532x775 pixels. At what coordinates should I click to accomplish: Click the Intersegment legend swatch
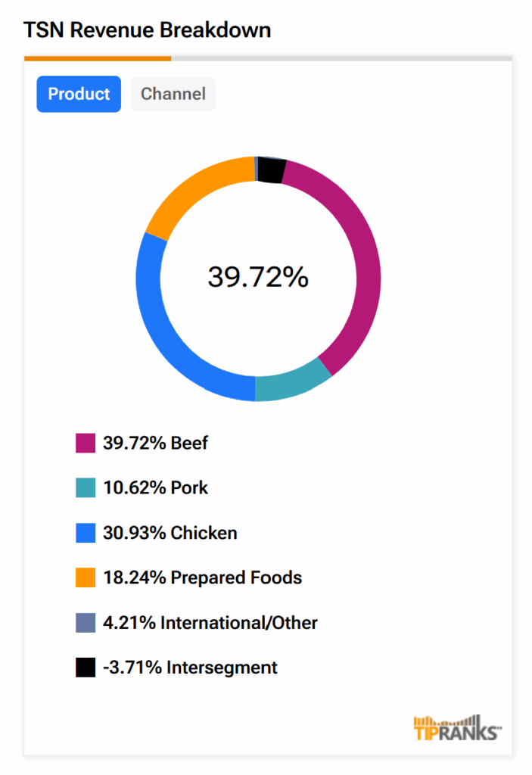(x=86, y=668)
